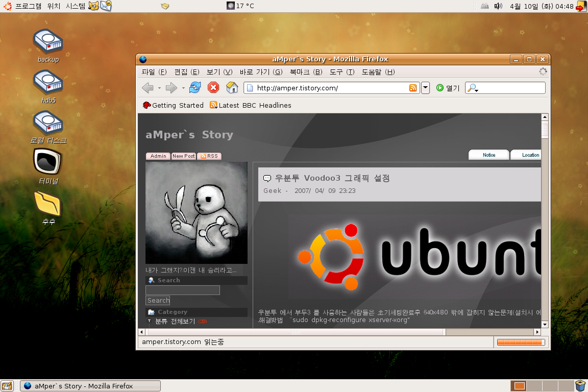Open the 후후 folder on desktop
The width and height of the screenshot is (588, 392).
(x=48, y=208)
